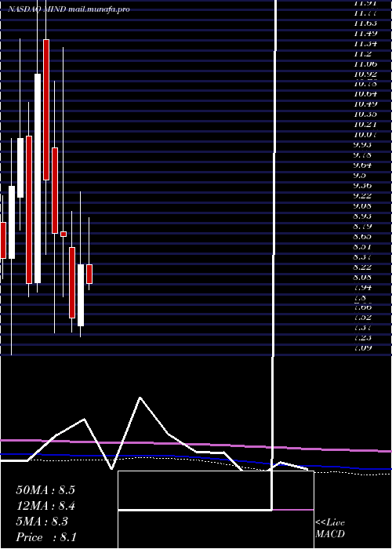Select the 12MA : 8.4 readout
Viewport: 392px width, 549px height.
point(45,506)
